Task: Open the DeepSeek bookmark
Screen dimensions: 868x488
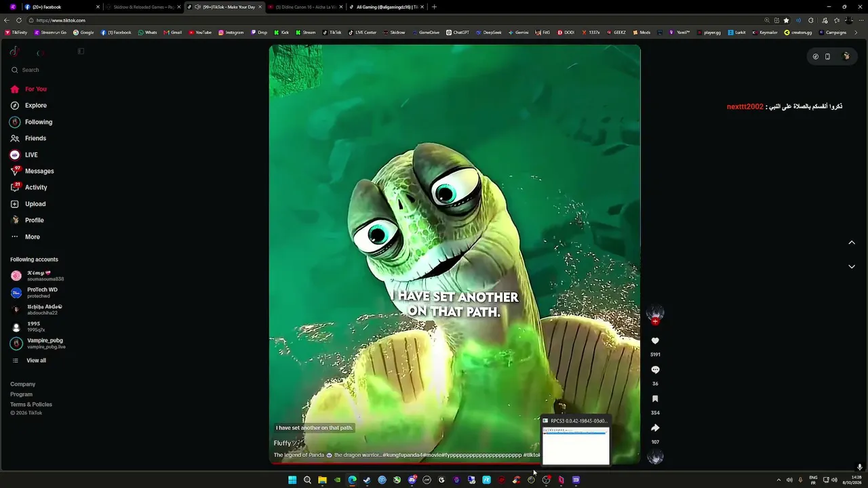Action: [x=488, y=33]
